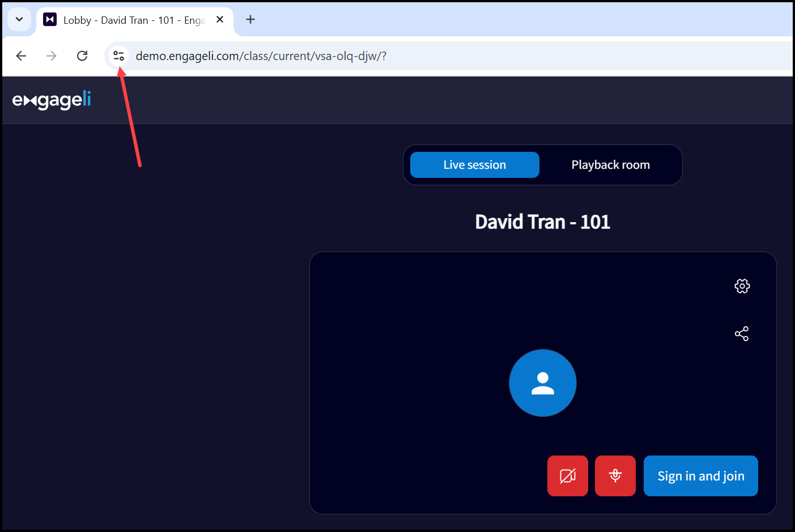Click the site information icon in address bar

tap(118, 56)
